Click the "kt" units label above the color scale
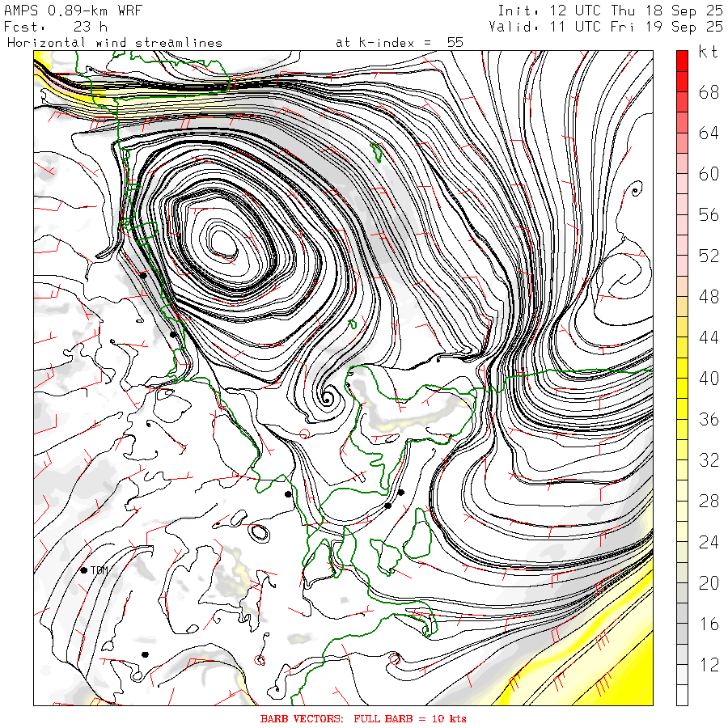Image resolution: width=728 pixels, height=728 pixels. [709, 52]
